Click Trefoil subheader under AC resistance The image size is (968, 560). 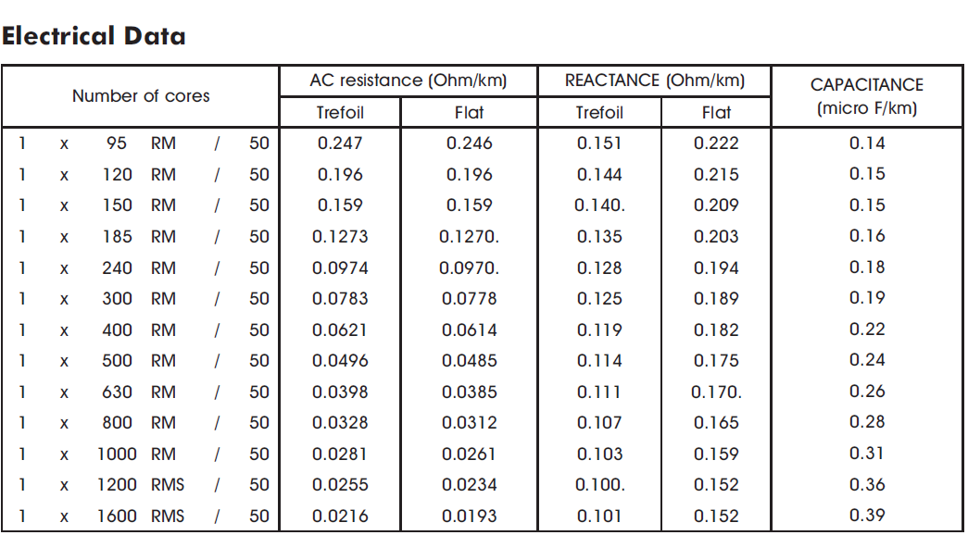[340, 113]
